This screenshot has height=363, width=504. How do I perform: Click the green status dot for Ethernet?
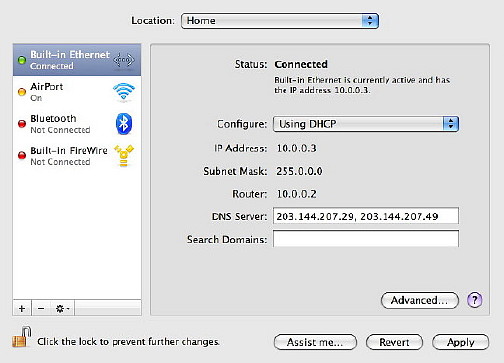coord(22,60)
